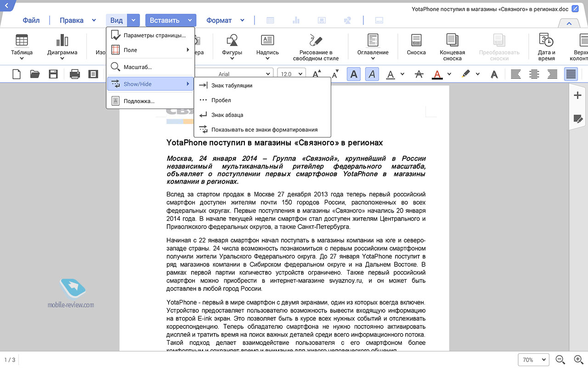Image resolution: width=588 pixels, height=368 pixels.
Task: Decrease font size icon
Action: [335, 74]
